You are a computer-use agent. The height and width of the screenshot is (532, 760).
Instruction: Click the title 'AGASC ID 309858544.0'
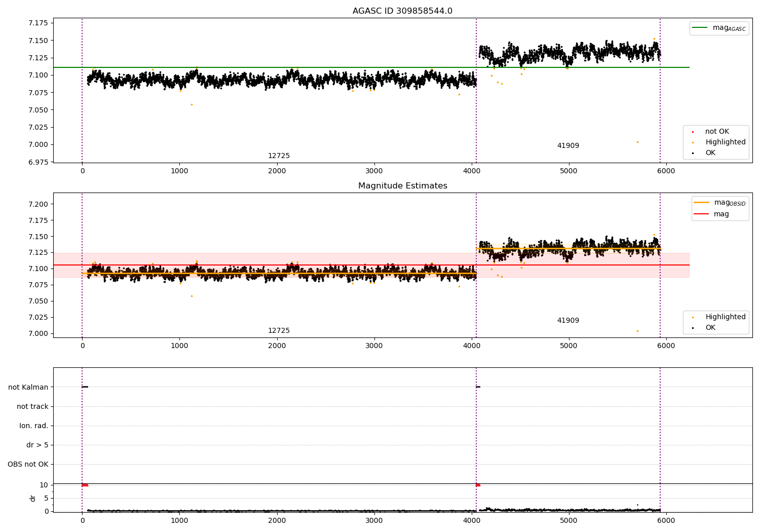point(402,11)
